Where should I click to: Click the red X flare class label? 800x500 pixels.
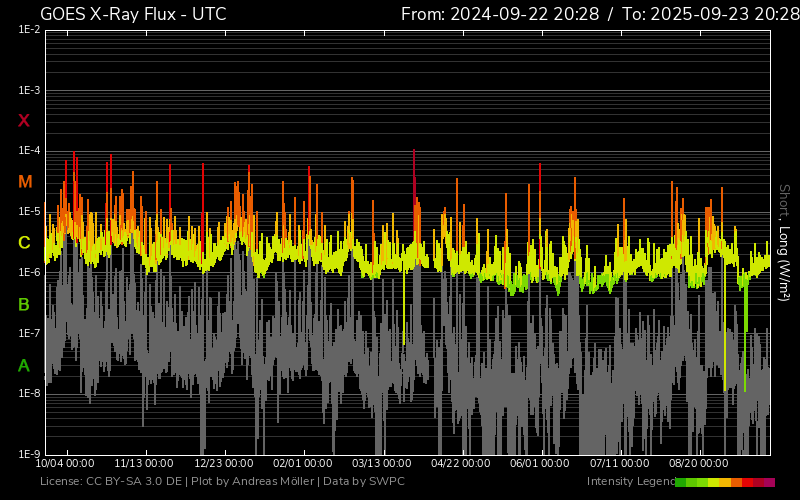point(24,121)
